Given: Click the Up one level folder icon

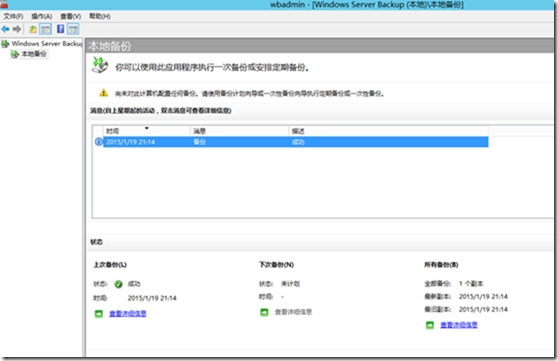Looking at the screenshot, I should (33, 29).
